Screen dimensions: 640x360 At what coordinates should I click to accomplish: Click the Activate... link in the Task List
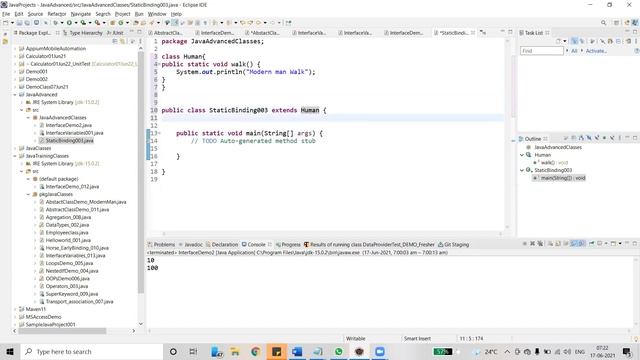coord(596,51)
